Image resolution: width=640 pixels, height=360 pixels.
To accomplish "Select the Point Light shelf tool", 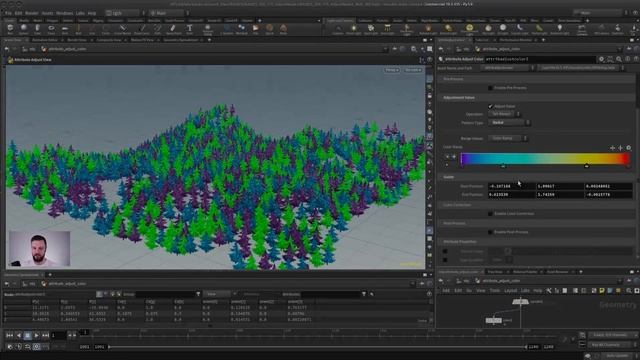I will 354,29.
